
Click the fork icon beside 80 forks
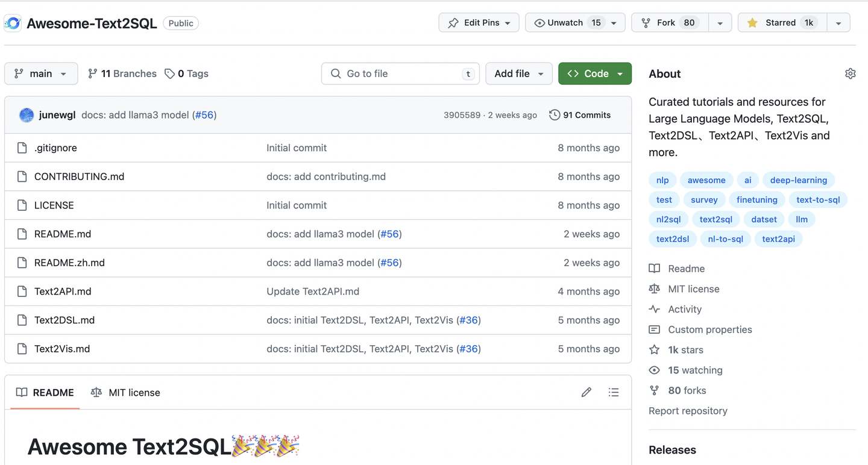pos(654,390)
